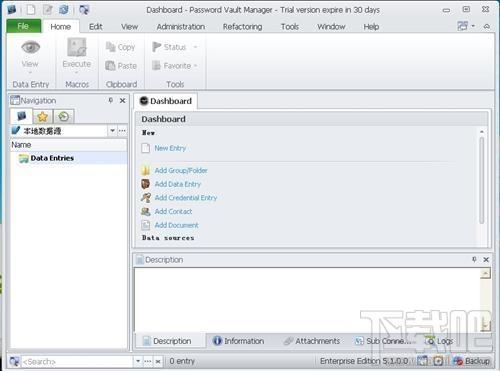Click the search icon in quick access toolbar

(x=84, y=9)
